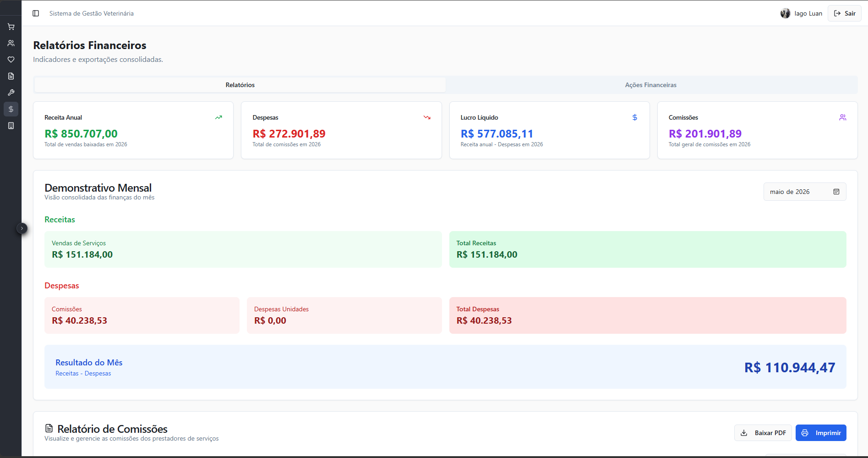Click the dollar icon on Lucro Líquido card
868x458 pixels.
(635, 117)
